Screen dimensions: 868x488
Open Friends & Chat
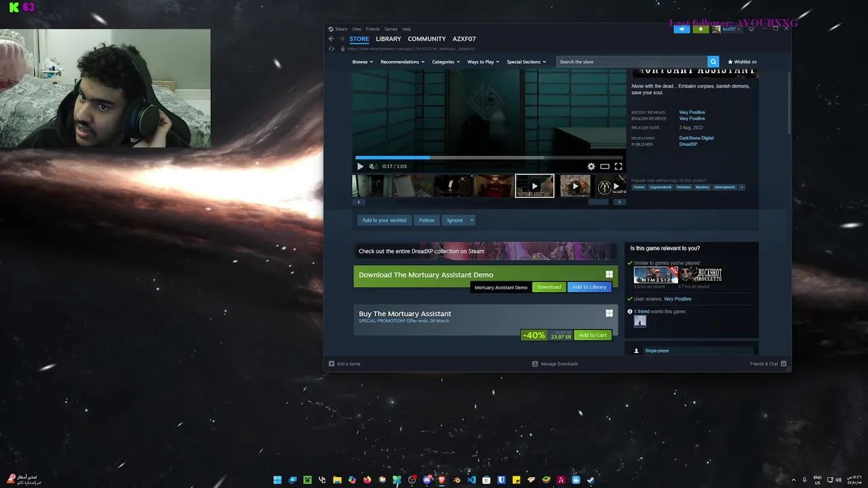coord(768,364)
